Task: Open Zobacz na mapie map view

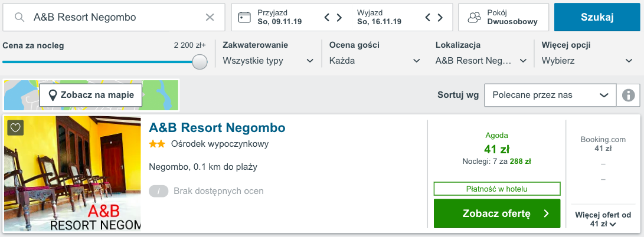Action: [x=91, y=95]
